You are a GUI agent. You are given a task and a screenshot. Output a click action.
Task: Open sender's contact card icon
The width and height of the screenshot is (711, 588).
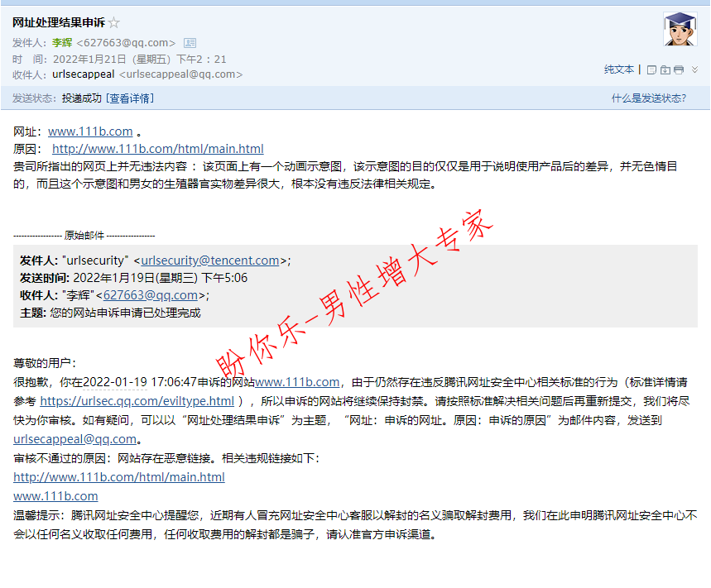[190, 43]
